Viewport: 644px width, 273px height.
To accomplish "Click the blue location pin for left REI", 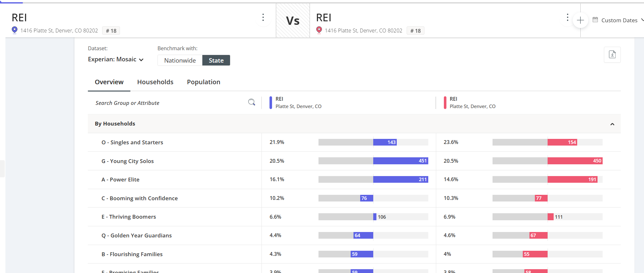I will (15, 30).
